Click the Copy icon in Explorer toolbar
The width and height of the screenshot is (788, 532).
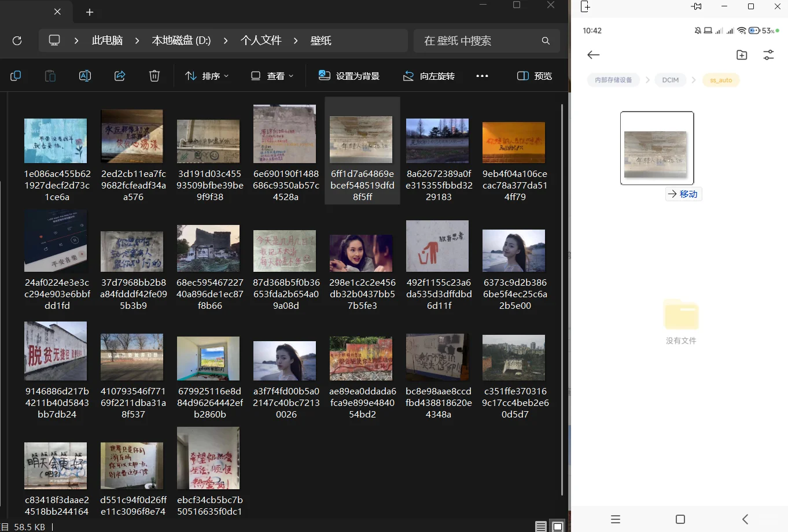tap(16, 76)
